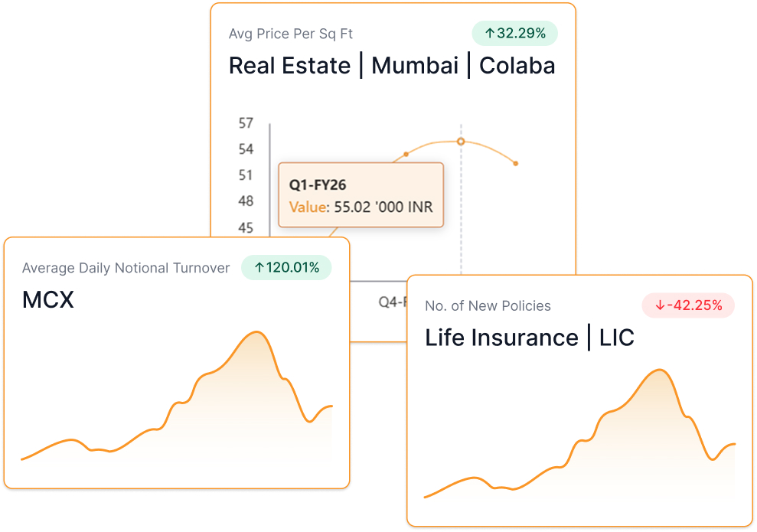The width and height of the screenshot is (757, 532).
Task: Click the data point left of the Q1-FY26 marker
Action: coord(406,155)
